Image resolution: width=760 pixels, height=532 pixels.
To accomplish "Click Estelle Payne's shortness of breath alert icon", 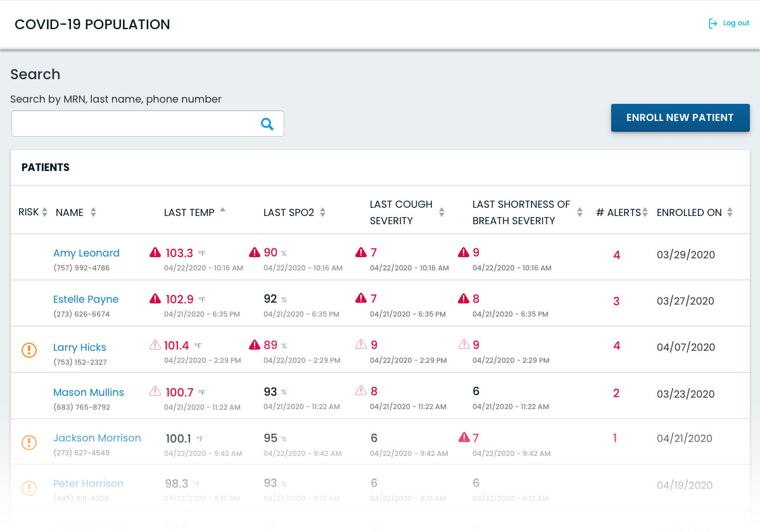I will click(x=464, y=298).
